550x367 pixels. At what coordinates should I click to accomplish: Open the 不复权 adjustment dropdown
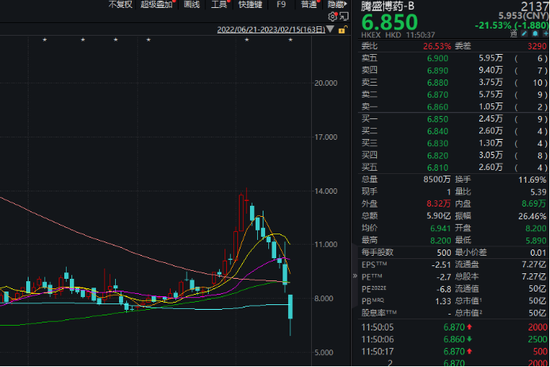click(120, 4)
